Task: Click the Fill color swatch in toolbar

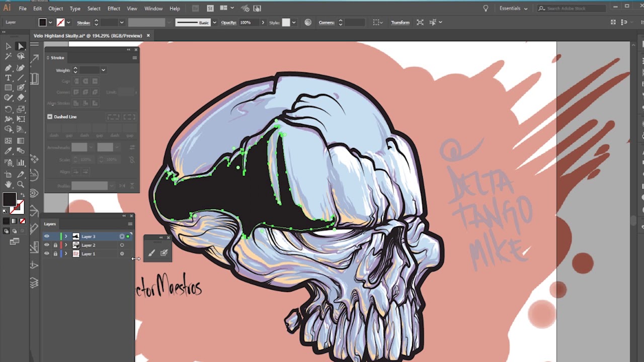Action: 9,199
